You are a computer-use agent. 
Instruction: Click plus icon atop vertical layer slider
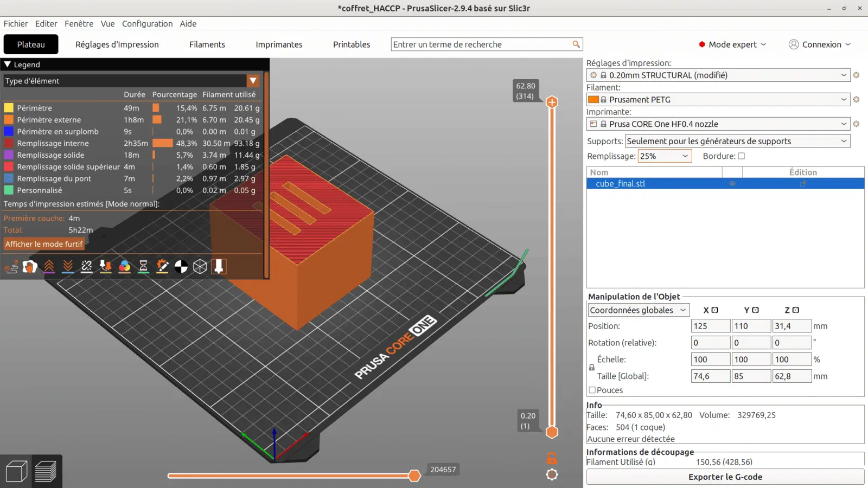click(552, 102)
